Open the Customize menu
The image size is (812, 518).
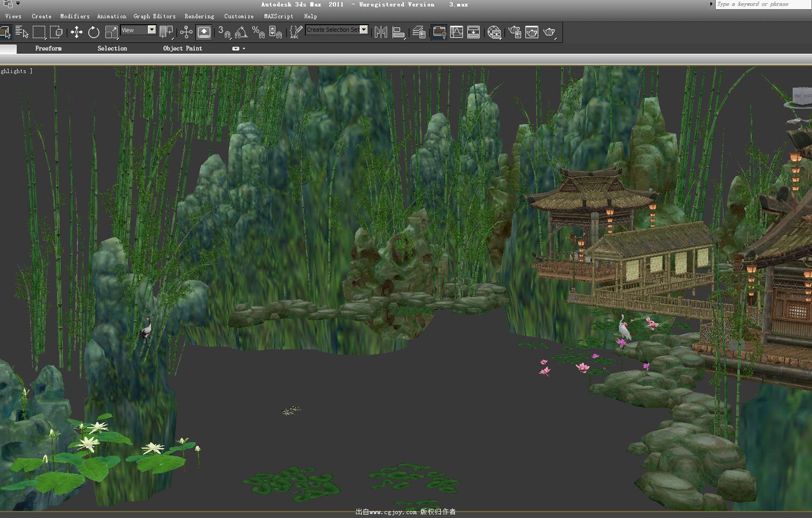239,17
